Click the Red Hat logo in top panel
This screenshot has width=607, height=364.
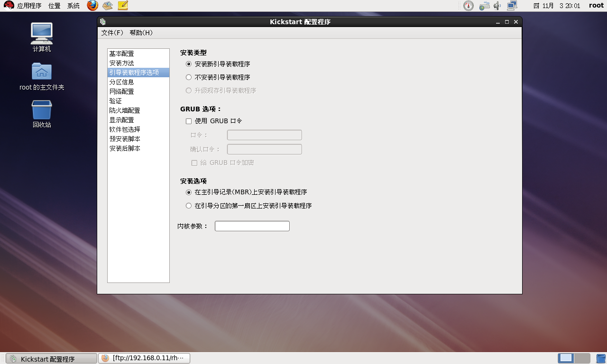point(9,6)
